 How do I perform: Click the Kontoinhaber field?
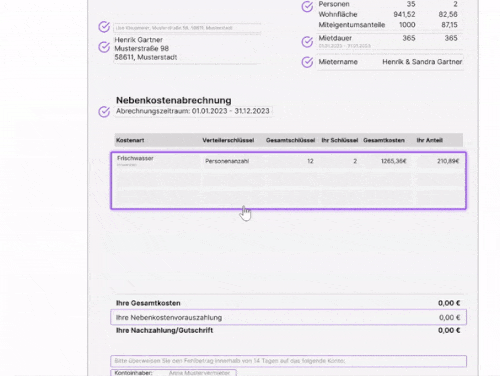click(x=173, y=373)
